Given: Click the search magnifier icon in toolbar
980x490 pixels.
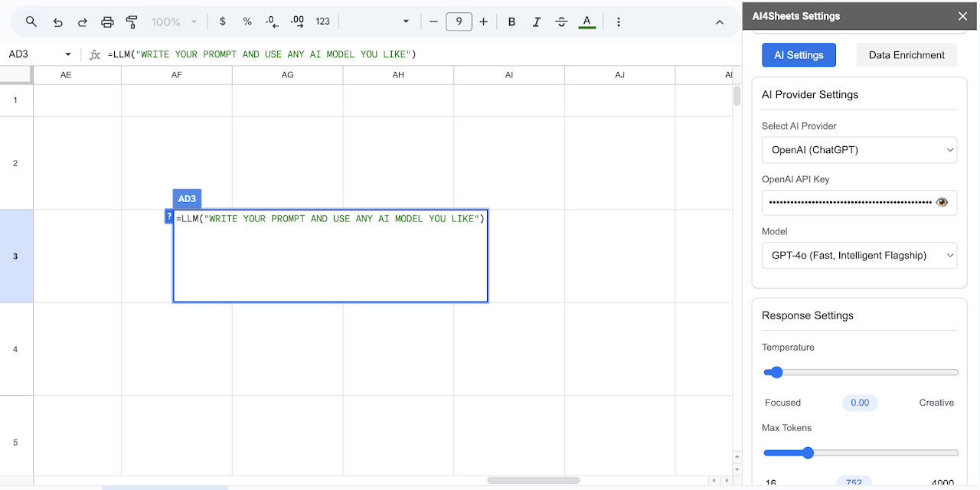Looking at the screenshot, I should coord(31,21).
